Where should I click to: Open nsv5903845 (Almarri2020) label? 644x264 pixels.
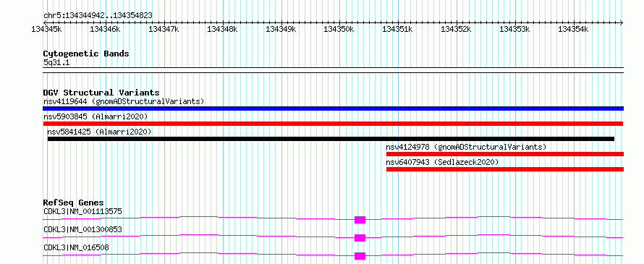click(x=96, y=116)
